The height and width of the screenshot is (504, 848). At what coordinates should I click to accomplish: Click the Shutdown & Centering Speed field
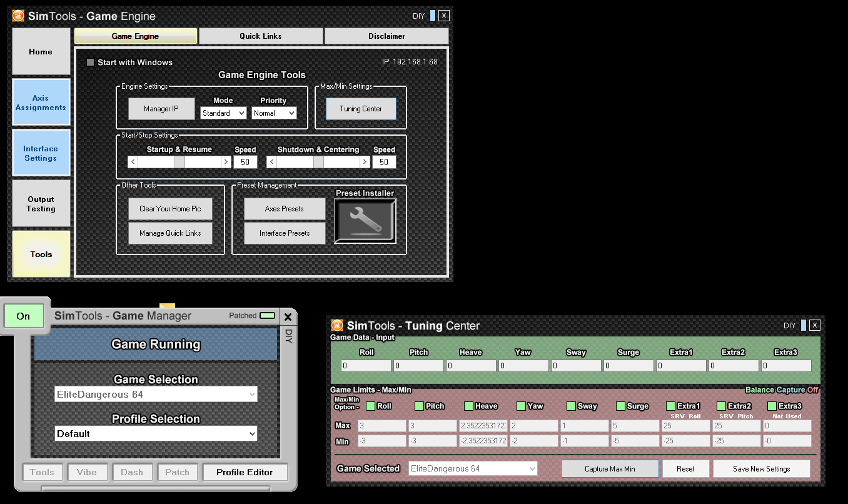point(384,162)
